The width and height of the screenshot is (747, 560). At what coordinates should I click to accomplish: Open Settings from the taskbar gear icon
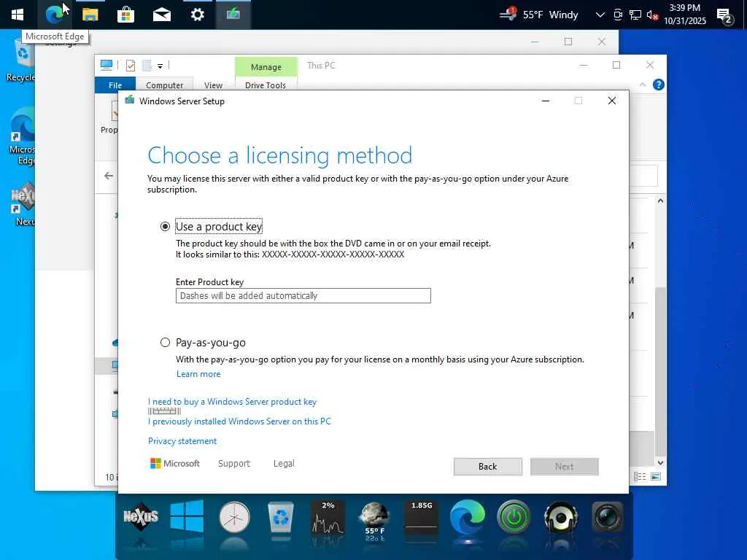tap(197, 15)
